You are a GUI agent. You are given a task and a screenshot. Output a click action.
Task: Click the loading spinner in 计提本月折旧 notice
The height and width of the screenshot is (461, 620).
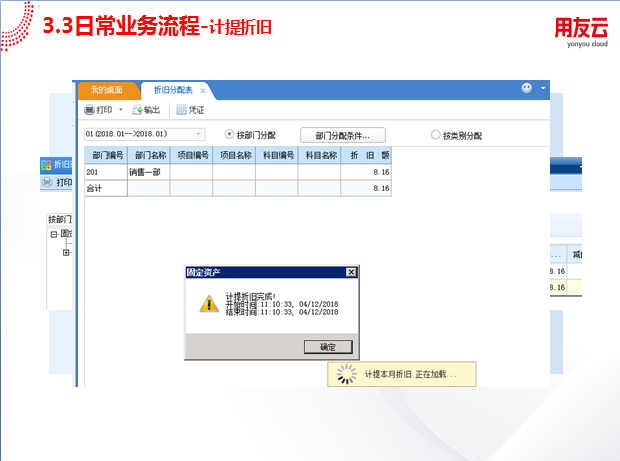pyautogui.click(x=346, y=374)
